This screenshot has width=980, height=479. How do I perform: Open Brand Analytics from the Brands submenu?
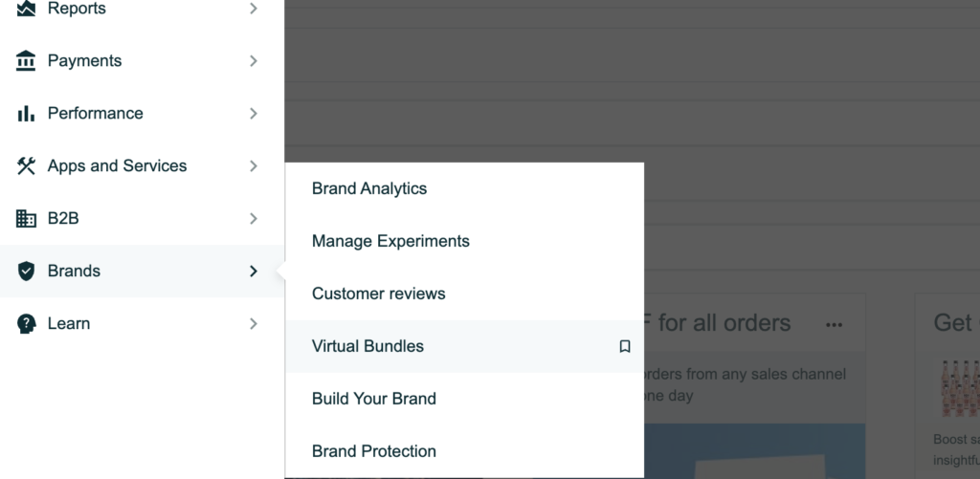pyautogui.click(x=369, y=188)
